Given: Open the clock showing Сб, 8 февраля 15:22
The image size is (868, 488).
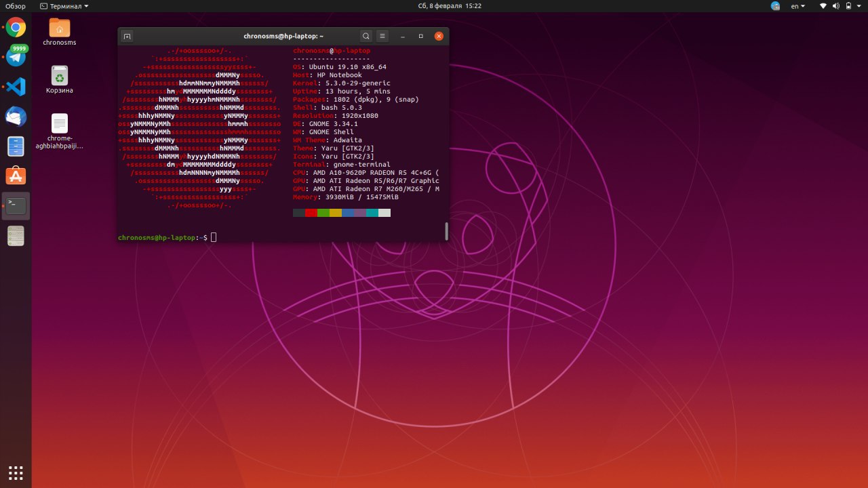Looking at the screenshot, I should 450,6.
